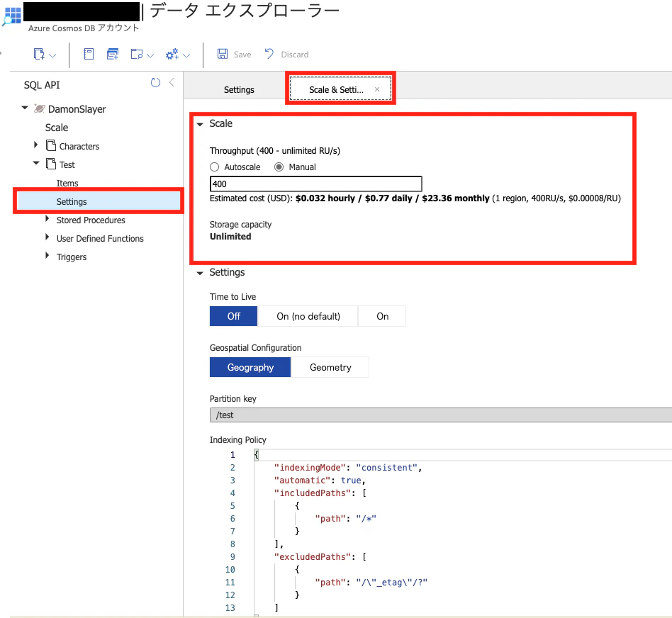Select the Autoscale throughput option

(214, 167)
